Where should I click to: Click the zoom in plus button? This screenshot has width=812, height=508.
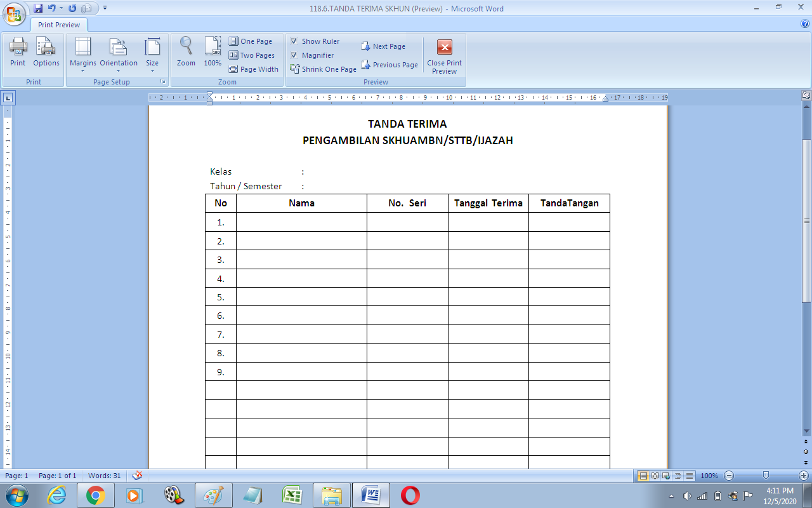[804, 476]
